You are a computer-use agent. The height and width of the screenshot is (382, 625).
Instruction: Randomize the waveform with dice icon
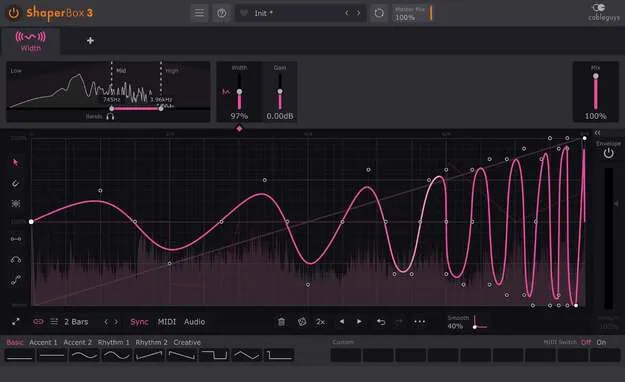tap(302, 322)
